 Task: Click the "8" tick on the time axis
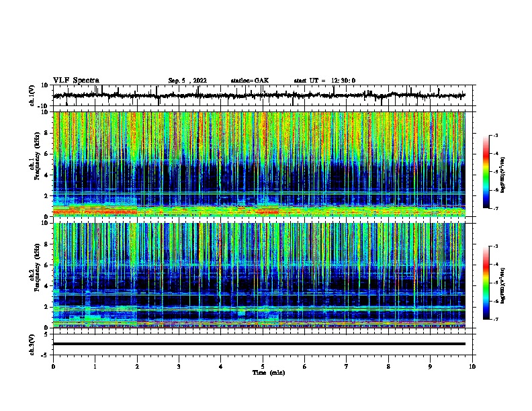tap(388, 367)
